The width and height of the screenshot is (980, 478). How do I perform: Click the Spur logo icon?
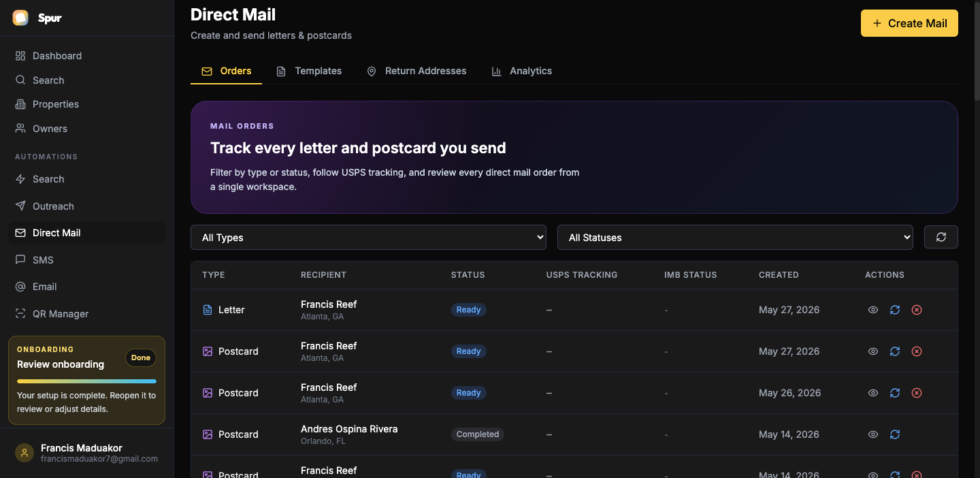tap(20, 18)
